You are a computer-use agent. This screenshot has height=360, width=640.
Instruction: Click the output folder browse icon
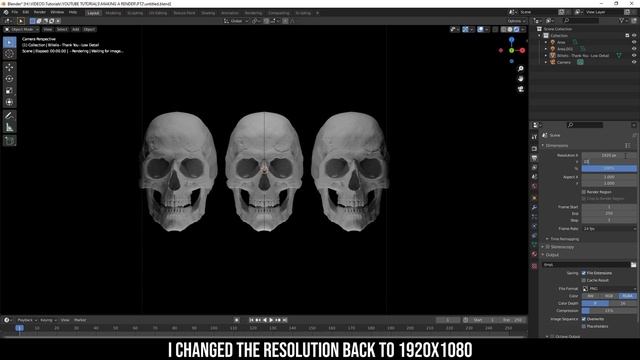pos(633,265)
